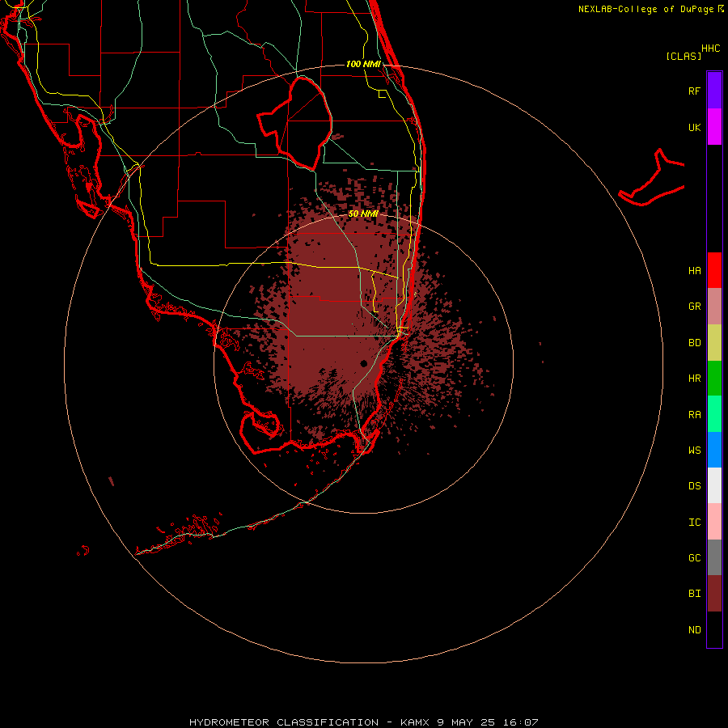Click the GR legend label
The height and width of the screenshot is (728, 728).
click(694, 307)
